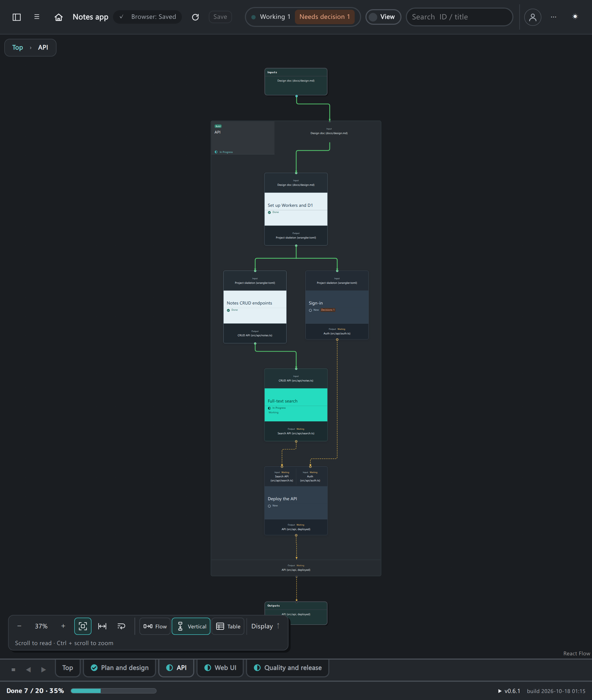Image resolution: width=592 pixels, height=700 pixels.
Task: Switch to Flow layout
Action: coord(155,626)
